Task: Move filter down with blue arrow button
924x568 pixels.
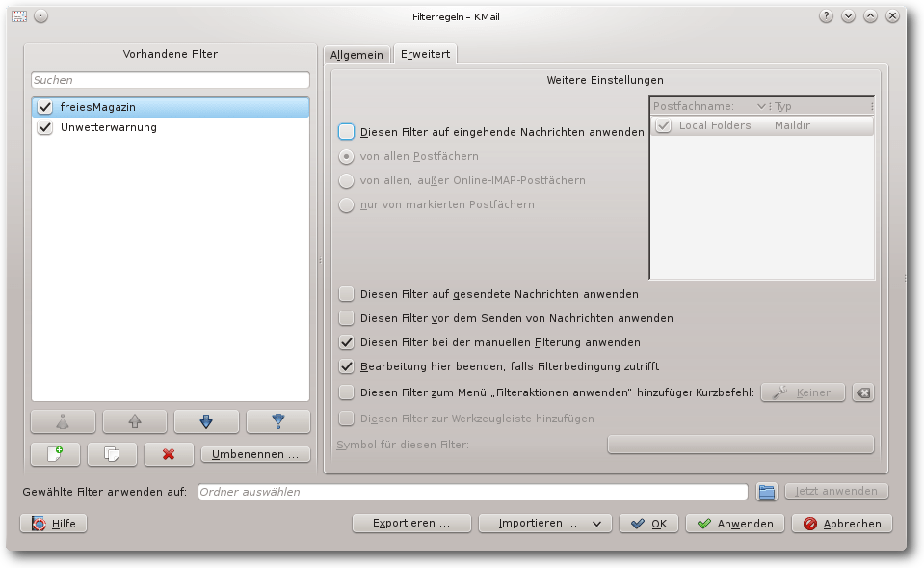Action: tap(206, 421)
